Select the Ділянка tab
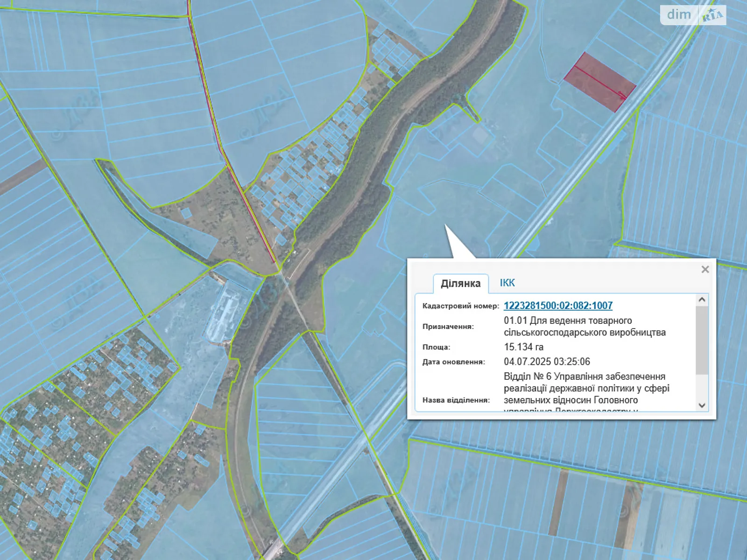The width and height of the screenshot is (747, 560). [x=460, y=284]
